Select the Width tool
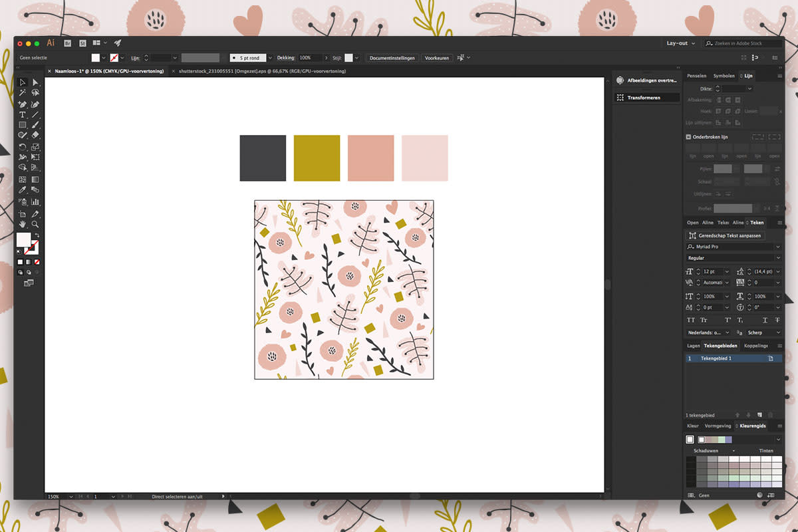This screenshot has width=798, height=532. (23, 158)
